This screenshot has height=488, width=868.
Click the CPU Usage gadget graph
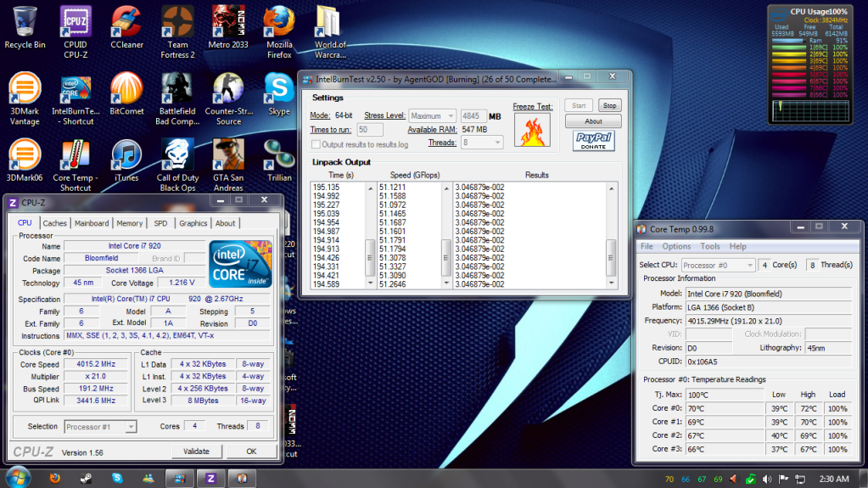pyautogui.click(x=810, y=111)
